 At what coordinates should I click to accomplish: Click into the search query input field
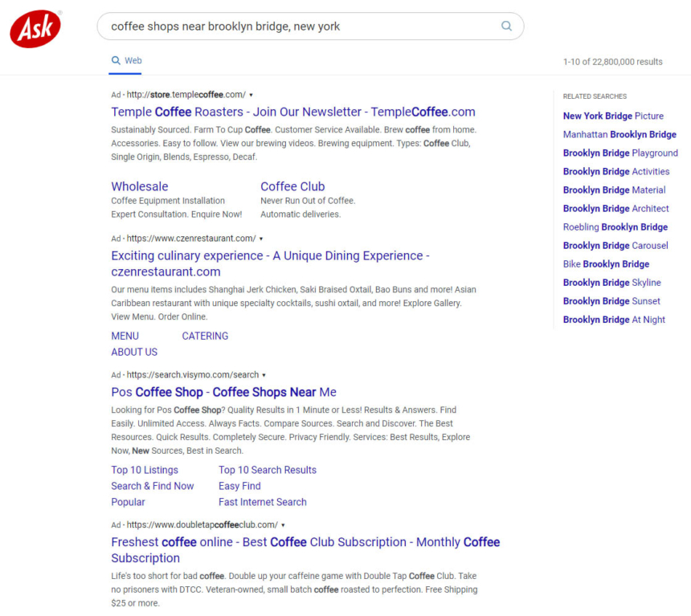(x=297, y=27)
